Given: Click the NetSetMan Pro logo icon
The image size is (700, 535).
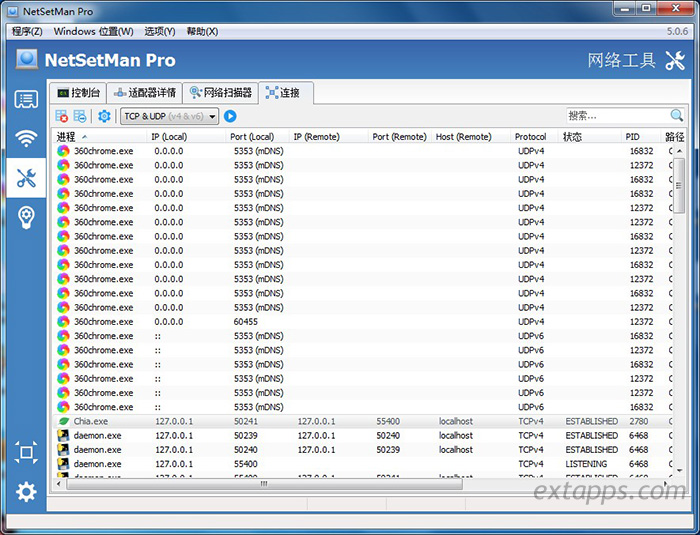Looking at the screenshot, I should pyautogui.click(x=27, y=59).
